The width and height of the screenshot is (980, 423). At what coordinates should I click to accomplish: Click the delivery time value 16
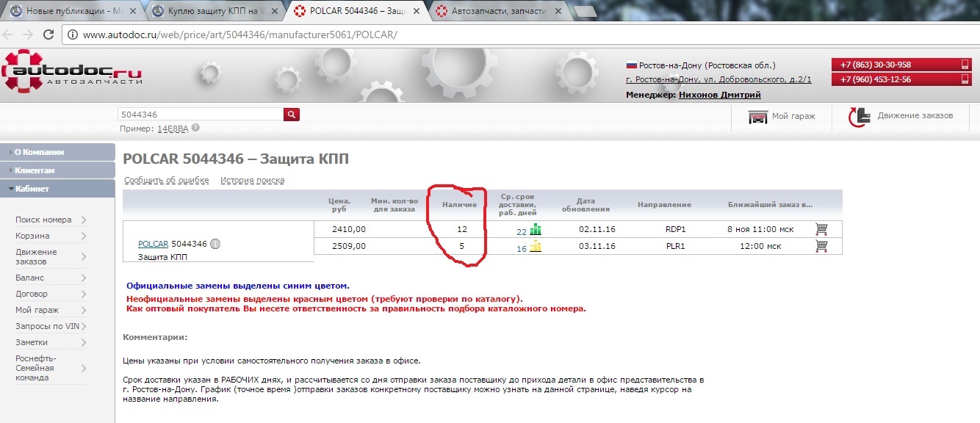pos(522,248)
